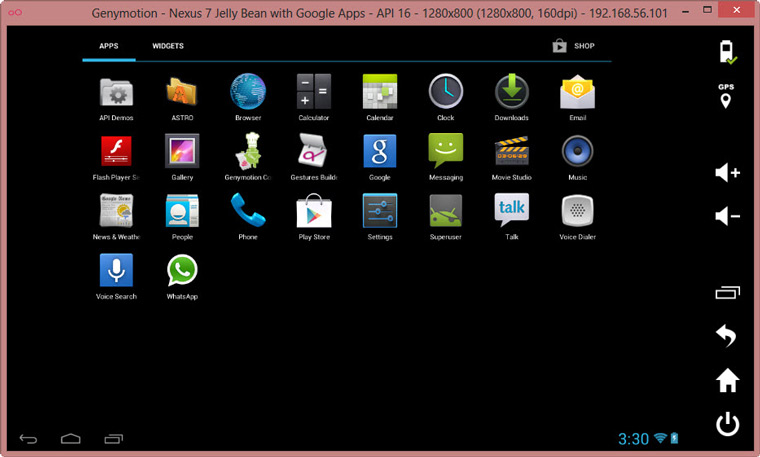Open the Calculator app
This screenshot has width=760, height=457.
tap(314, 98)
